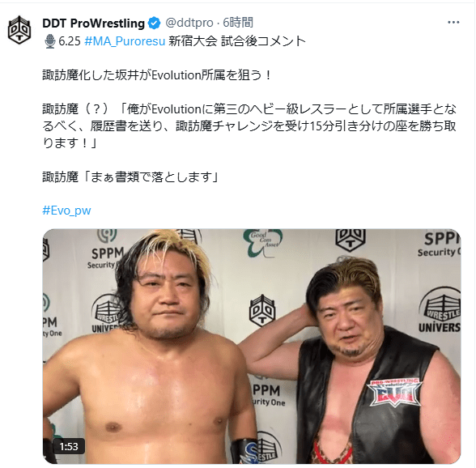Image resolution: width=476 pixels, height=468 pixels.
Task: Click the DDT logo centered on the video backdrop
Action: coord(262,310)
